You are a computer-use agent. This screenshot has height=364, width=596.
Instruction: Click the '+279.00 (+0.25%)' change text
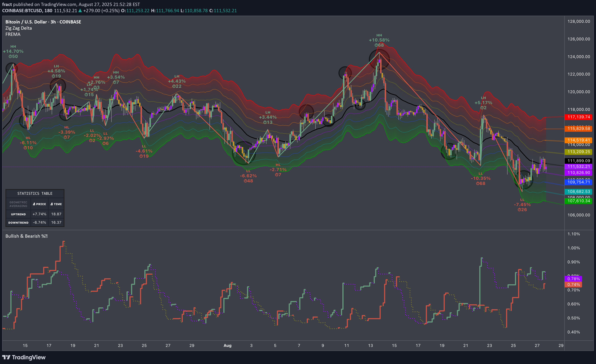[101, 11]
